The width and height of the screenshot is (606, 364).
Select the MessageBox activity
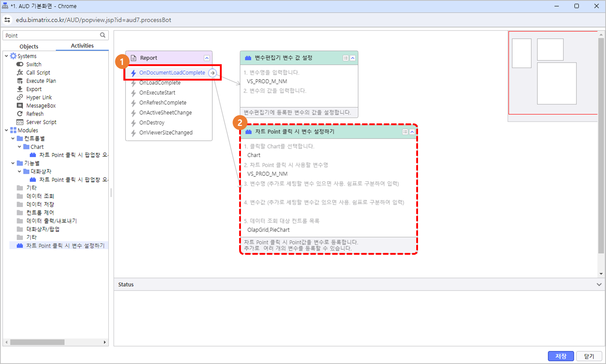[x=41, y=106]
